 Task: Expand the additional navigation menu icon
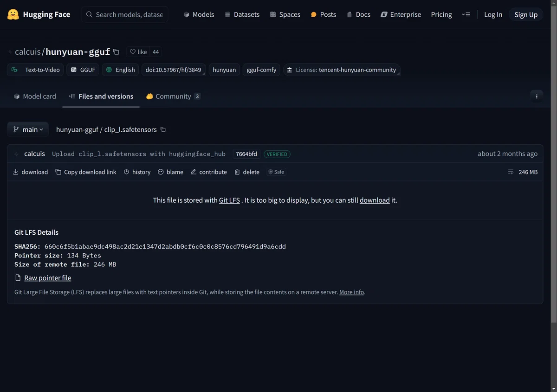pos(466,14)
